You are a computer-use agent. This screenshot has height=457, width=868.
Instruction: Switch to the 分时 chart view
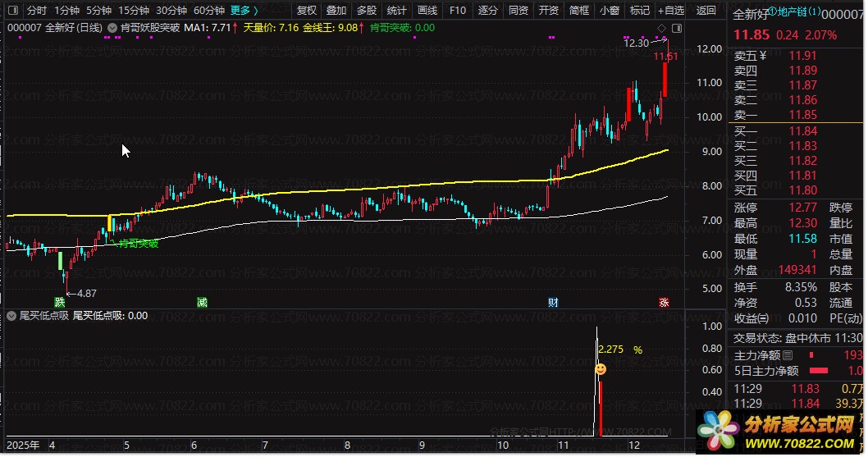pyautogui.click(x=36, y=11)
